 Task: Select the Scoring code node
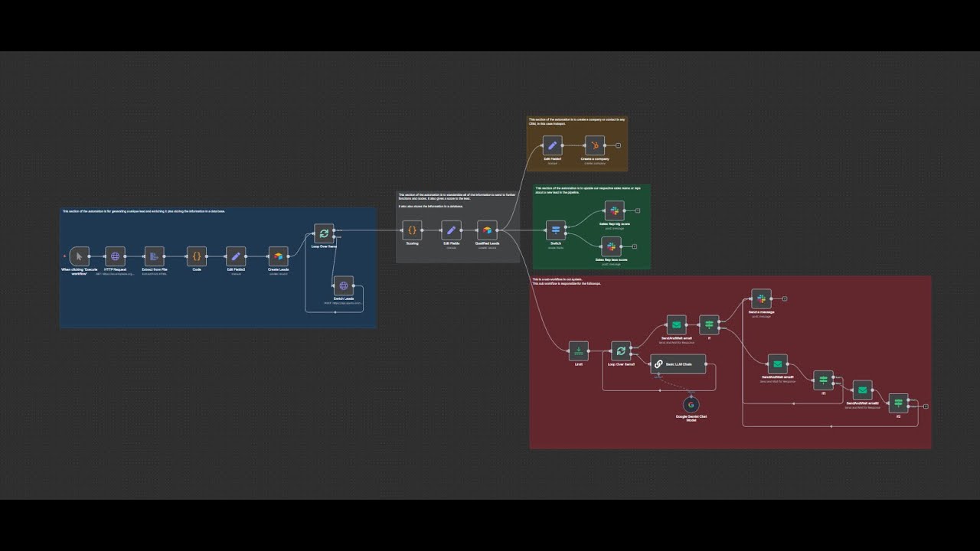click(412, 230)
